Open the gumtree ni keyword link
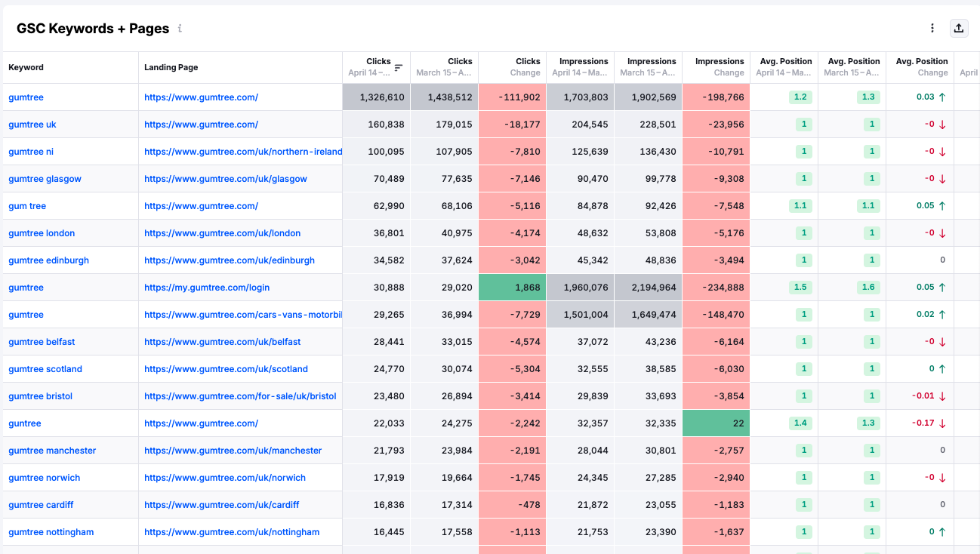980x554 pixels. click(31, 152)
